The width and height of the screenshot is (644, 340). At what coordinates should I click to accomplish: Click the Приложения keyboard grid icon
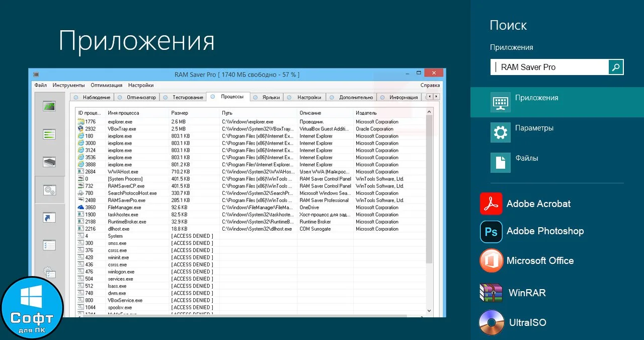point(500,102)
